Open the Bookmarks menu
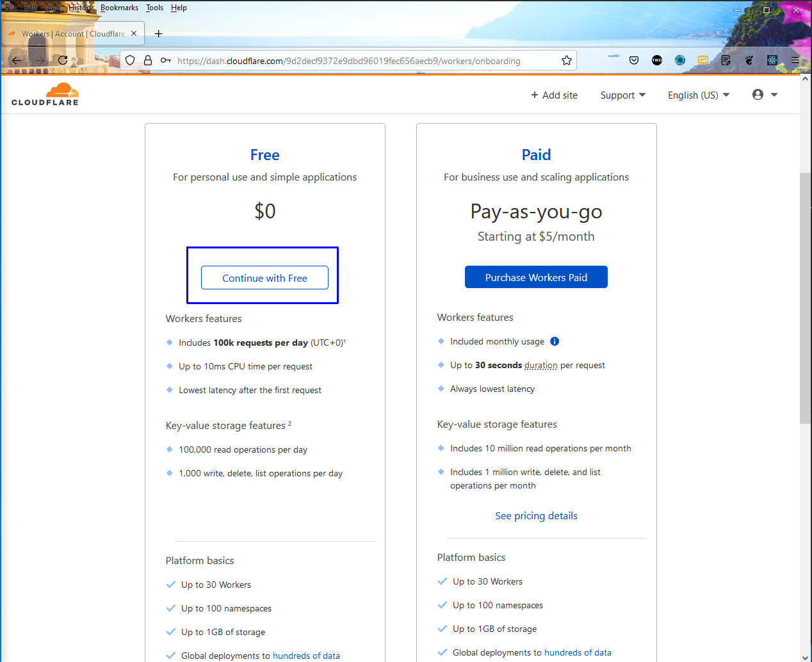The width and height of the screenshot is (812, 662). coord(119,8)
